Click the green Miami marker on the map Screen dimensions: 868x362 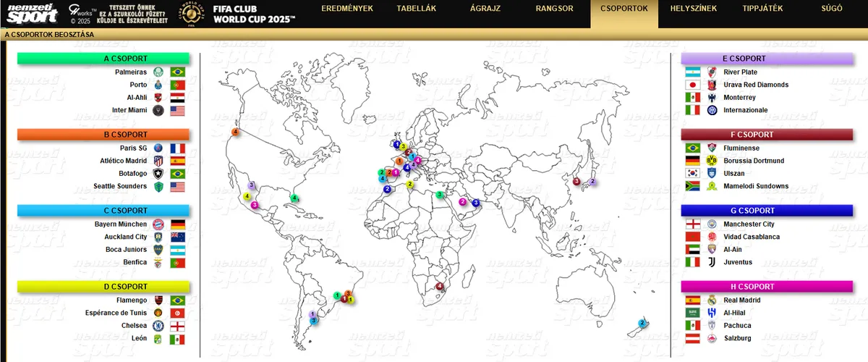coord(295,198)
